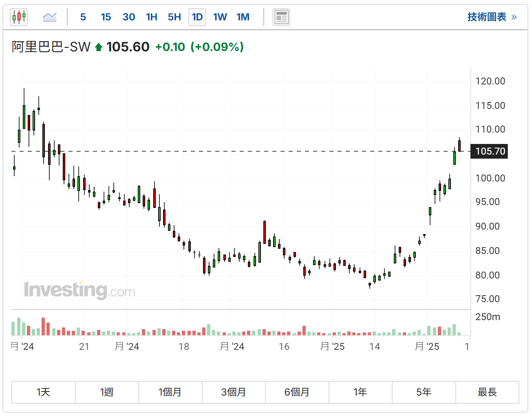The image size is (532, 418).
Task: Open the news panel icon in toolbar
Action: [x=281, y=17]
